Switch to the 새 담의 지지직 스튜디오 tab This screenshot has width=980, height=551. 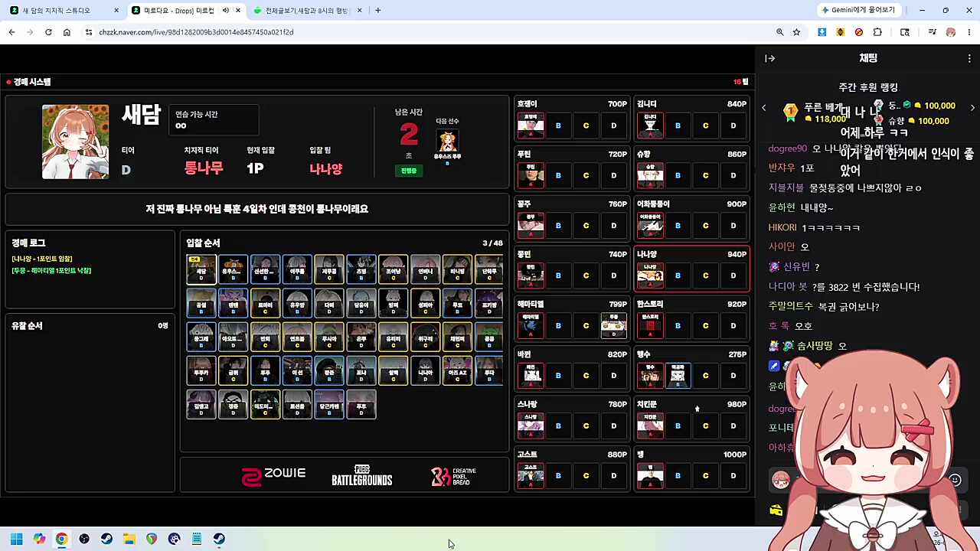[x=63, y=11]
